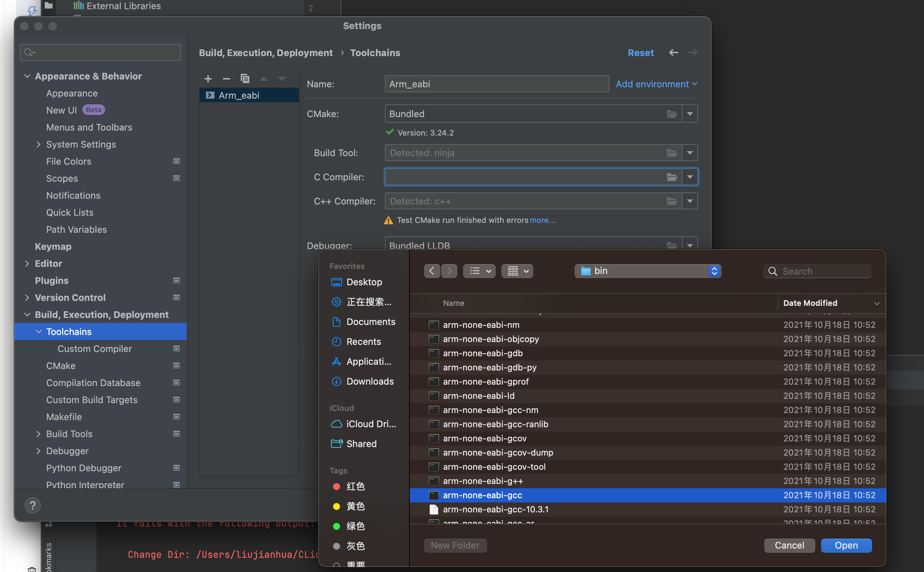Open the Shared location in the sidebar

(x=354, y=444)
